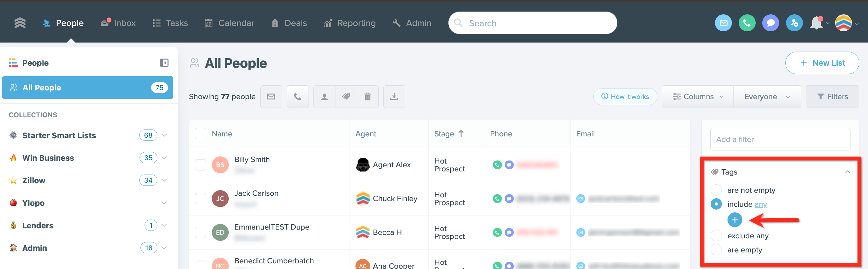This screenshot has height=269, width=868.
Task: Expand the Lenders collection chevron
Action: click(164, 226)
